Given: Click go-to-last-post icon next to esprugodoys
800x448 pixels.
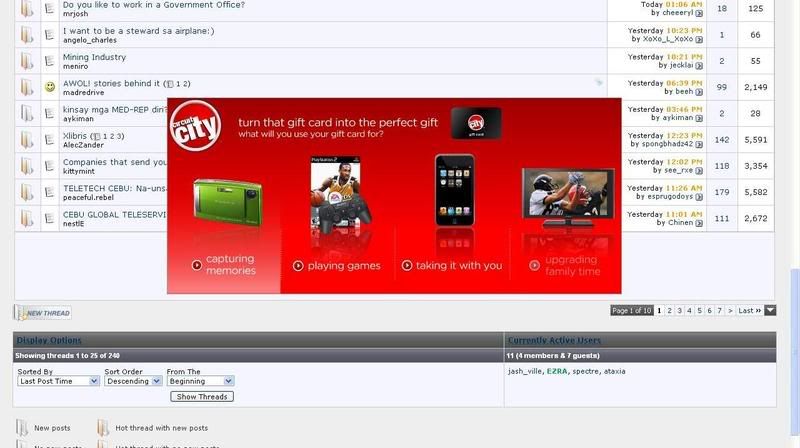Looking at the screenshot, I should [699, 197].
